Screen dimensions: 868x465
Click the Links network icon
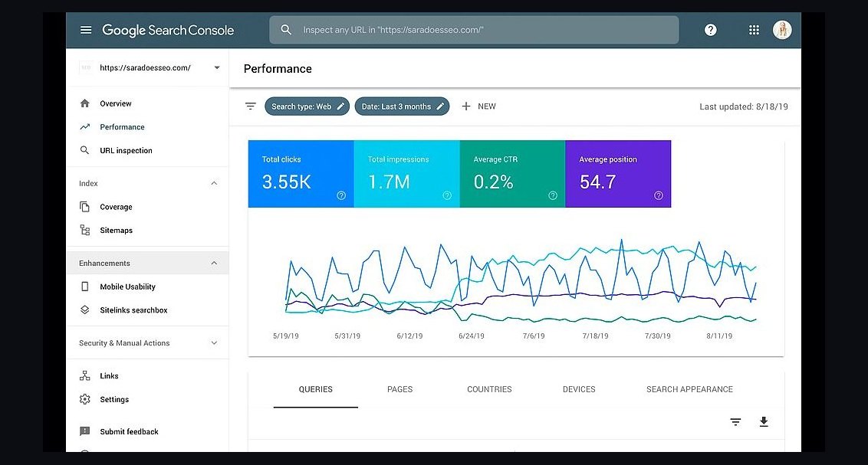click(84, 376)
